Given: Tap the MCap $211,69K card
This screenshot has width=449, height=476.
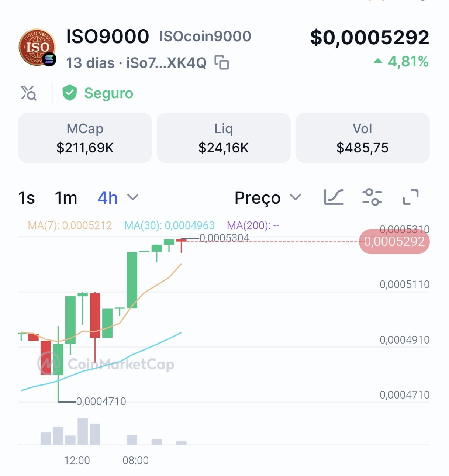Looking at the screenshot, I should pyautogui.click(x=85, y=138).
